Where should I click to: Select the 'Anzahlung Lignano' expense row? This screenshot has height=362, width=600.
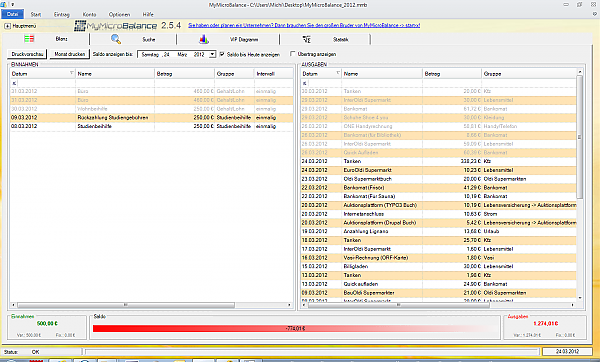(x=439, y=231)
